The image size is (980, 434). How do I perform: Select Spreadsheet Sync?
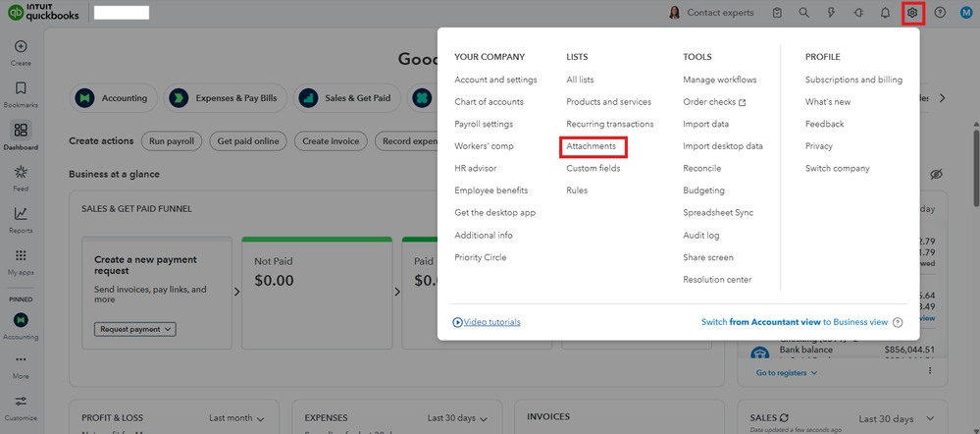click(718, 213)
